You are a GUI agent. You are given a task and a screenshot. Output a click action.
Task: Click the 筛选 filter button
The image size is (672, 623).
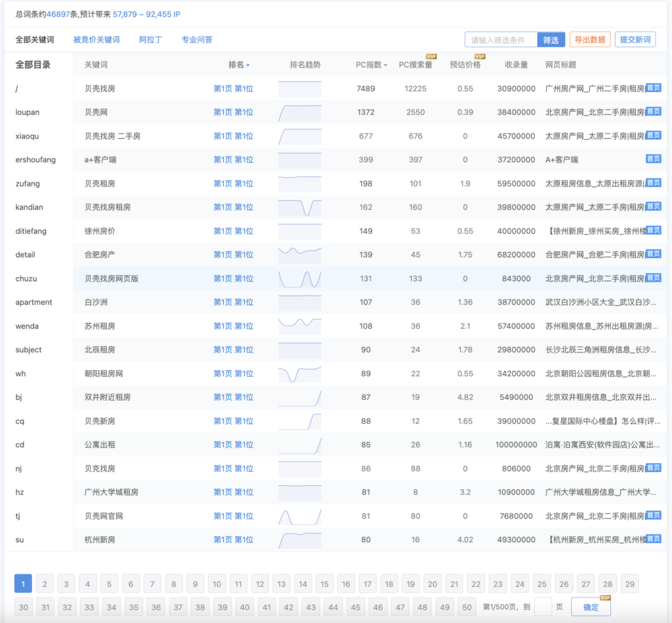(551, 40)
